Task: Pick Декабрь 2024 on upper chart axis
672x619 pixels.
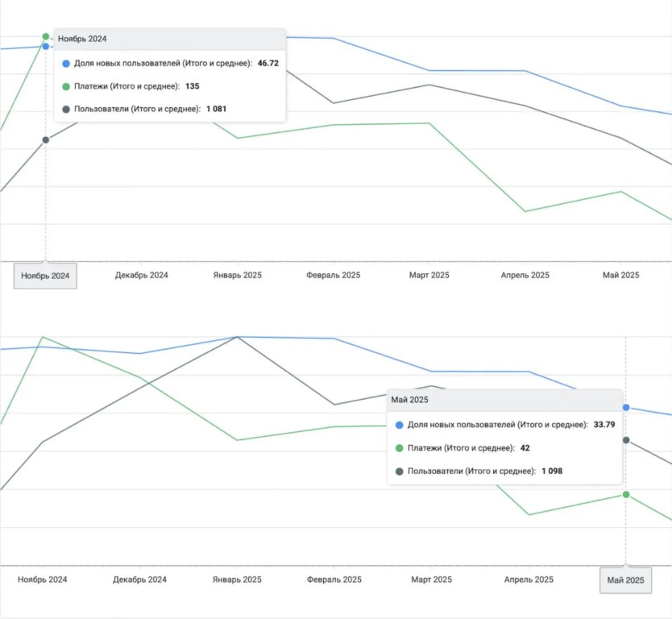Action: tap(142, 275)
